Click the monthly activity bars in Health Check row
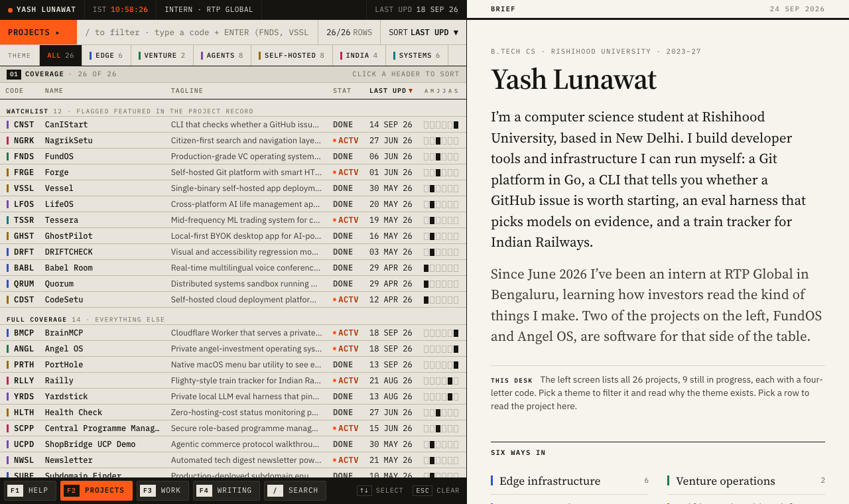 pyautogui.click(x=441, y=412)
